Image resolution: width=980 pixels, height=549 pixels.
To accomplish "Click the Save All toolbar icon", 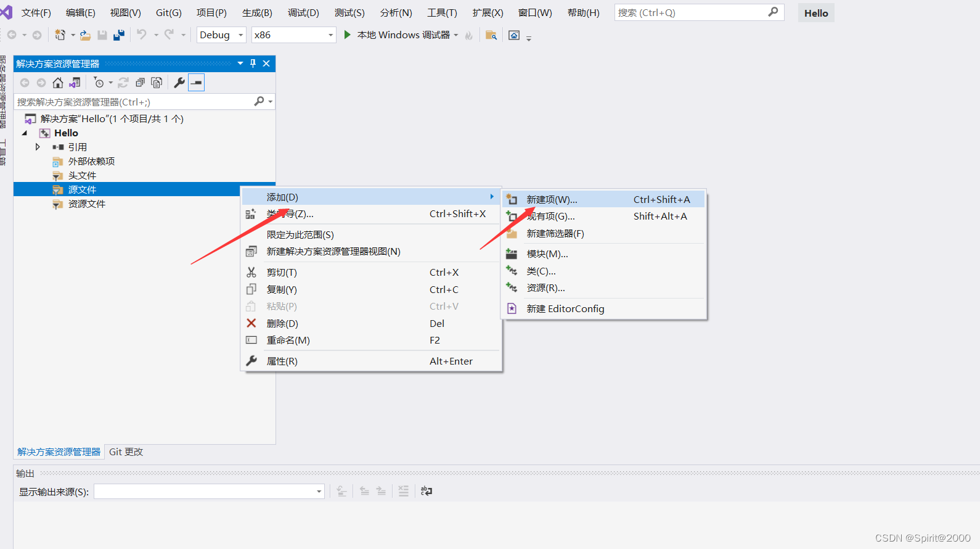I will 119,35.
